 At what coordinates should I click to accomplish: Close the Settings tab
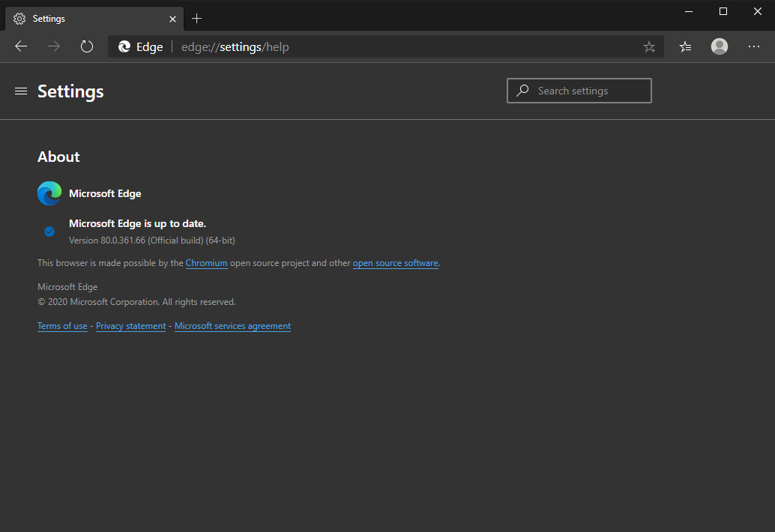(172, 19)
